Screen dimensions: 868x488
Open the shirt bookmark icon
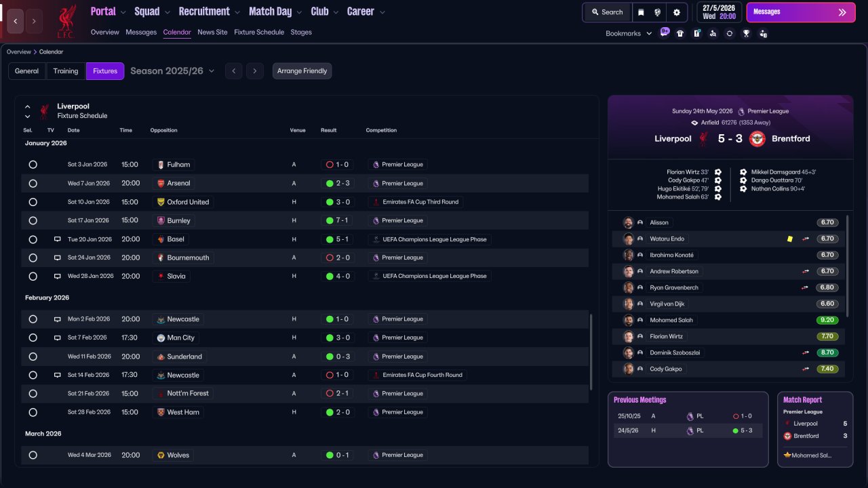(x=680, y=33)
